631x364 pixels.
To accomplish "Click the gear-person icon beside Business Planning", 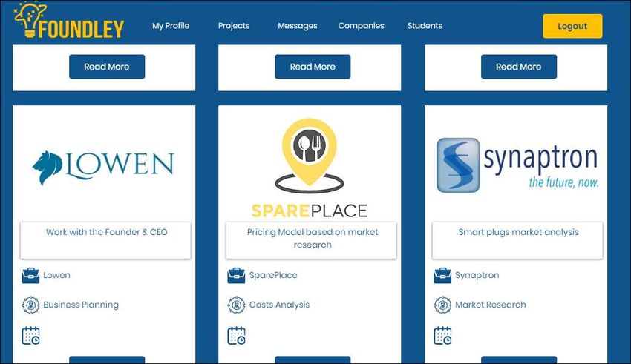I will click(x=30, y=305).
